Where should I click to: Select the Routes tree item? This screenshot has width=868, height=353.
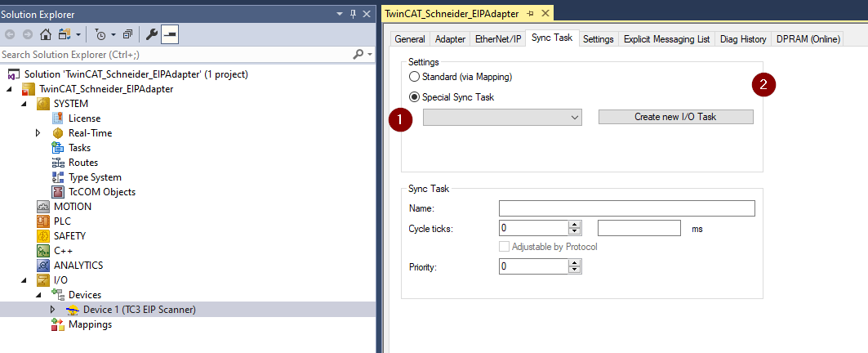[x=83, y=163]
